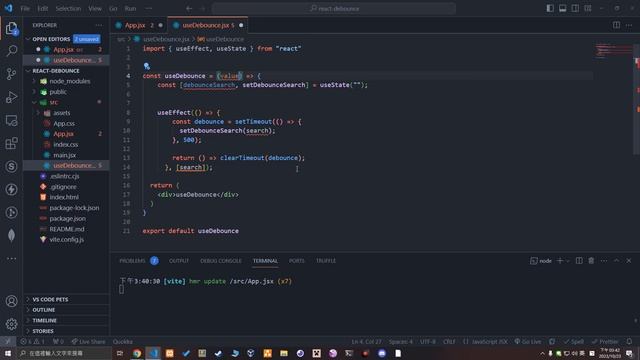Split the terminal
The height and width of the screenshot is (360, 640).
[x=579, y=260]
